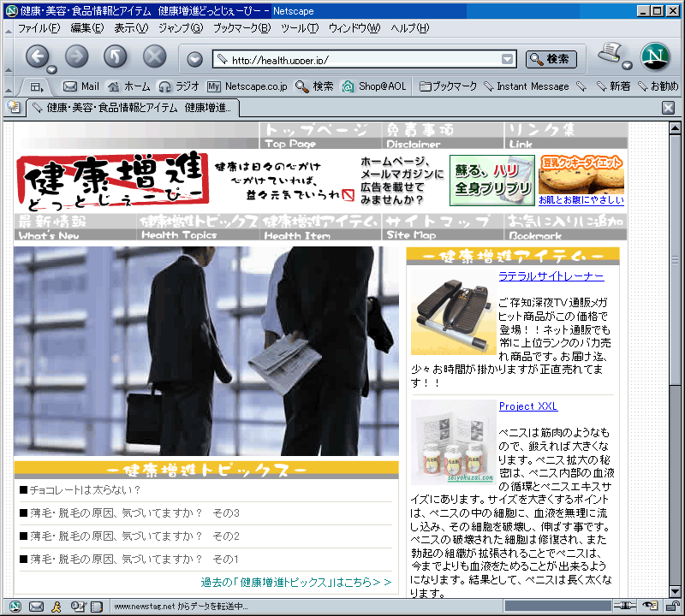Collapse the navigation toolbar using its grip
The image size is (685, 616).
[x=9, y=57]
